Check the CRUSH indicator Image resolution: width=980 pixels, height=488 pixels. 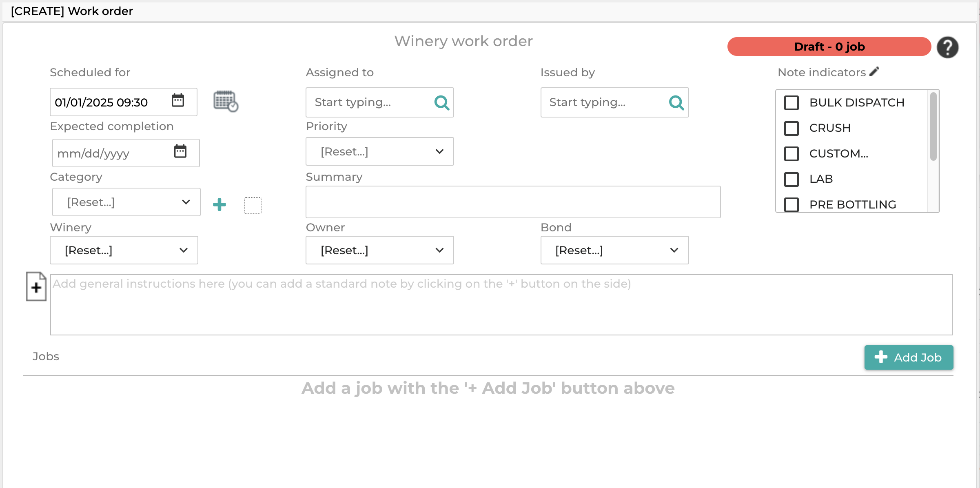792,128
